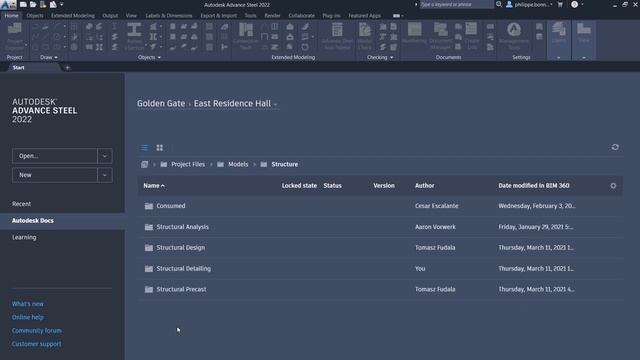Click author Cesar Escalante cell
This screenshot has height=360, width=640.
pos(437,206)
